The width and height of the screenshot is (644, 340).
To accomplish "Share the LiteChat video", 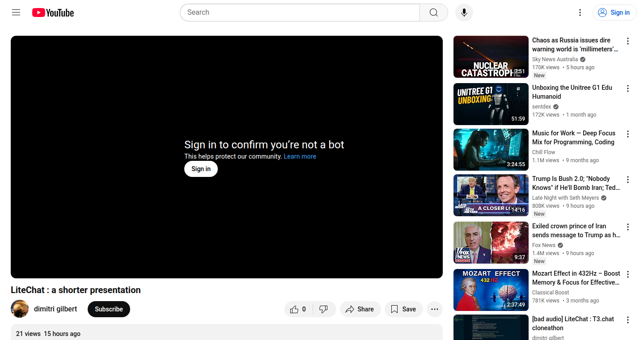I will click(x=360, y=309).
